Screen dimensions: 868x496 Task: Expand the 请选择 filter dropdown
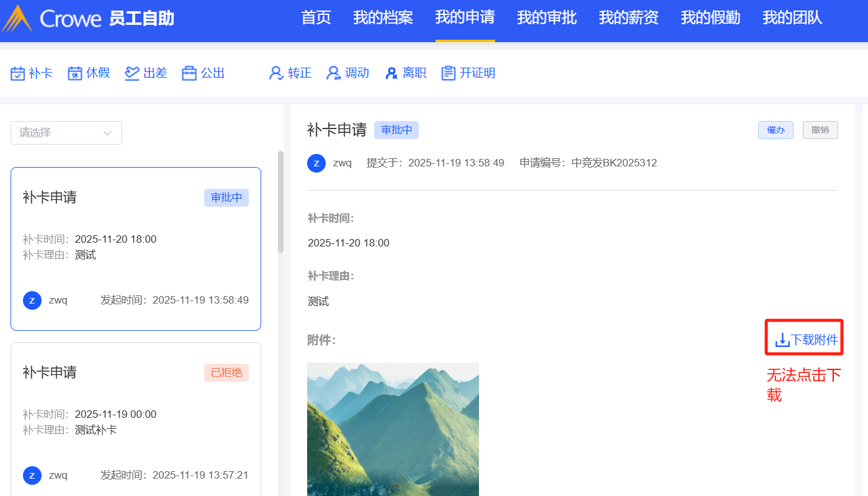click(66, 133)
